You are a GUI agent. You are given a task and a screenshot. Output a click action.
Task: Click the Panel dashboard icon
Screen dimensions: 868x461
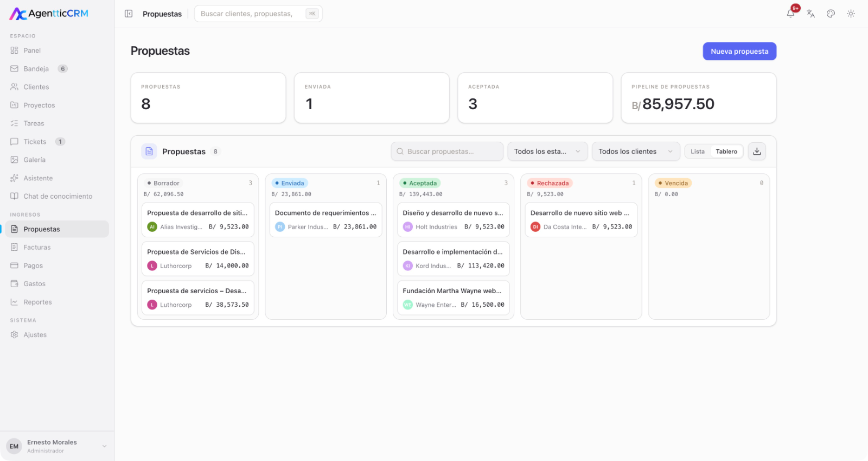point(14,50)
